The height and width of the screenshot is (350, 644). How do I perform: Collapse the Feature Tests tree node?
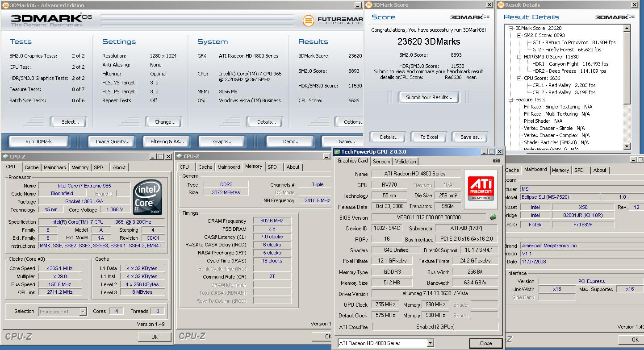(x=511, y=100)
